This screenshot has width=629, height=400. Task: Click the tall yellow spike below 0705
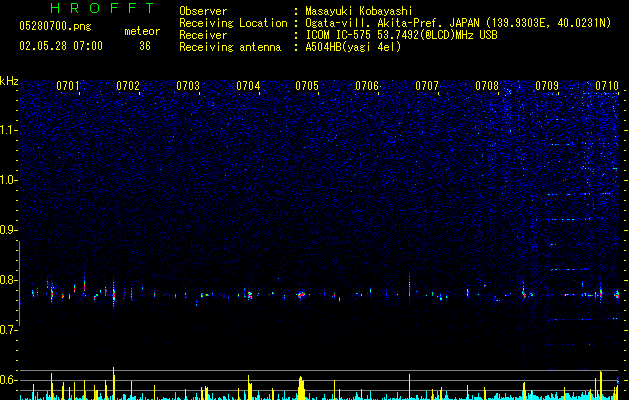tap(301, 388)
